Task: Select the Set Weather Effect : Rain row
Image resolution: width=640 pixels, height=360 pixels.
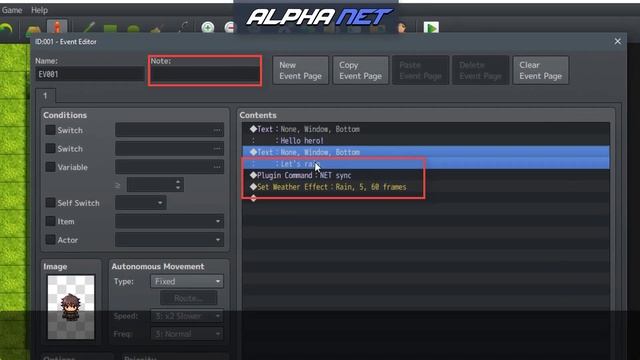Action: [426, 187]
